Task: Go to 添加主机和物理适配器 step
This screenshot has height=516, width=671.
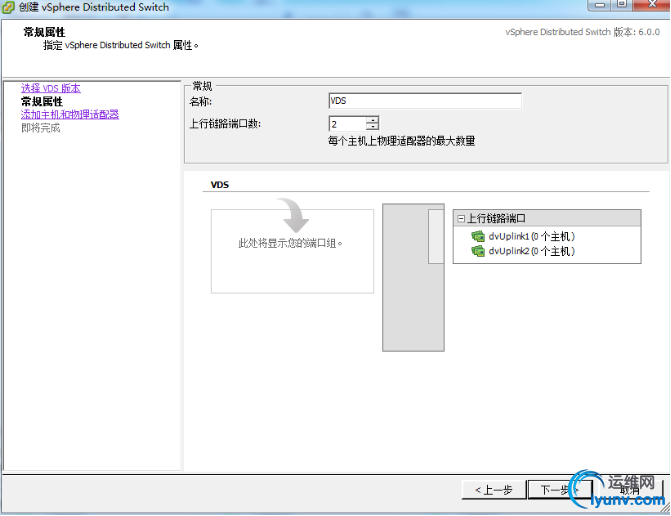Action: click(70, 114)
